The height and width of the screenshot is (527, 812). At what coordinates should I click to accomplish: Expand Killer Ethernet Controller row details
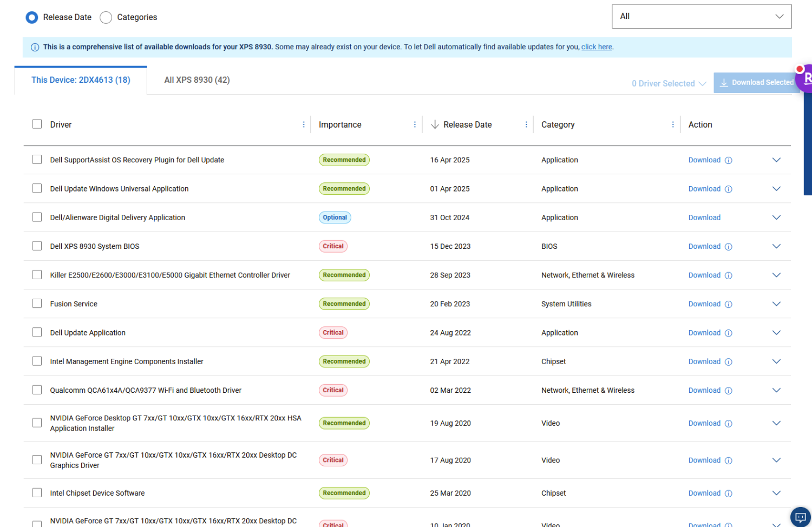tap(776, 275)
